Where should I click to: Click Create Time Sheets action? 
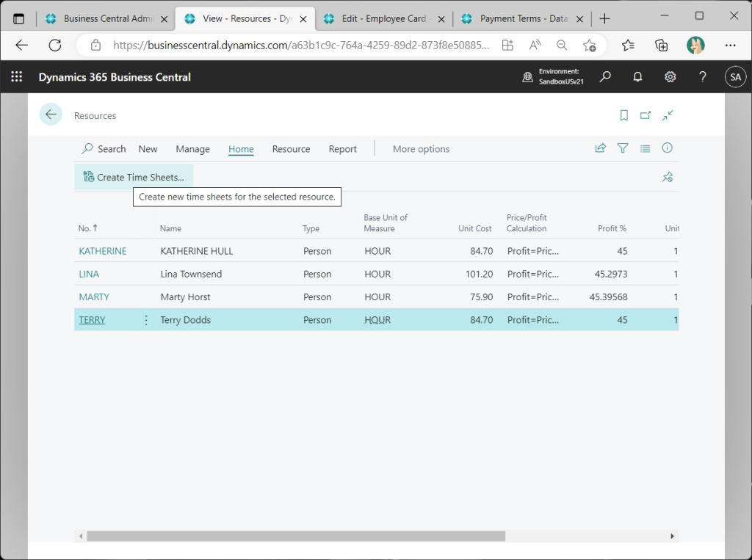pyautogui.click(x=134, y=177)
